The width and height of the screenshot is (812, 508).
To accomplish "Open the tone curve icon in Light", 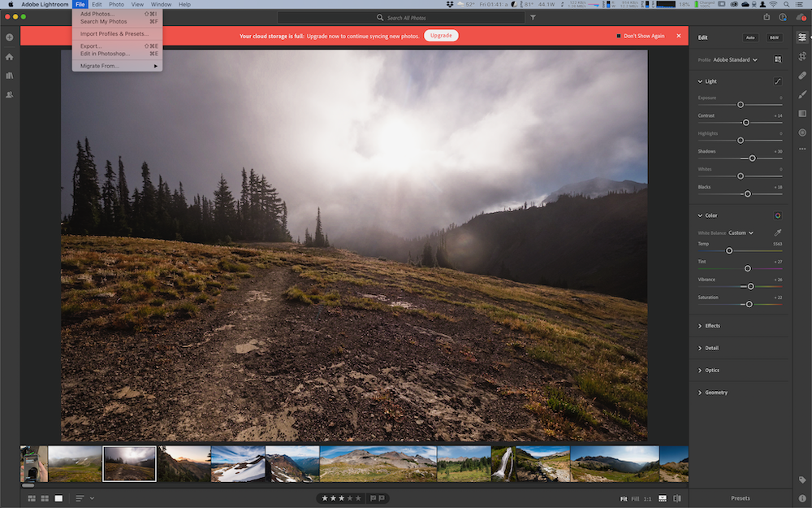I will click(x=777, y=81).
